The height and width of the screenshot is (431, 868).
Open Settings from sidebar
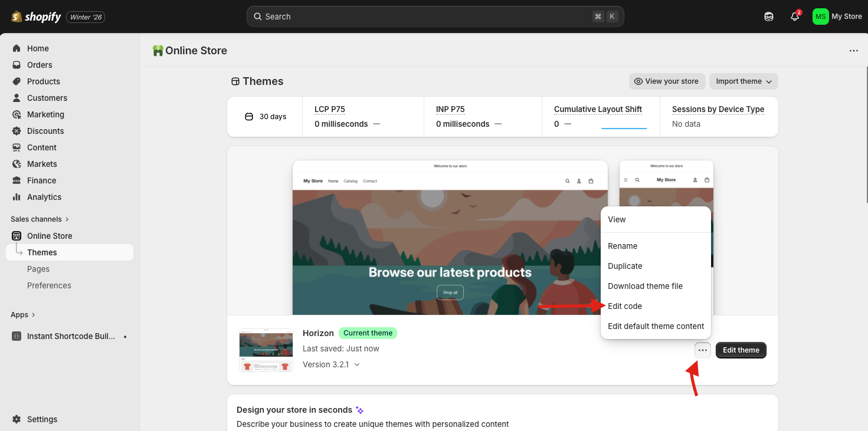(x=41, y=419)
